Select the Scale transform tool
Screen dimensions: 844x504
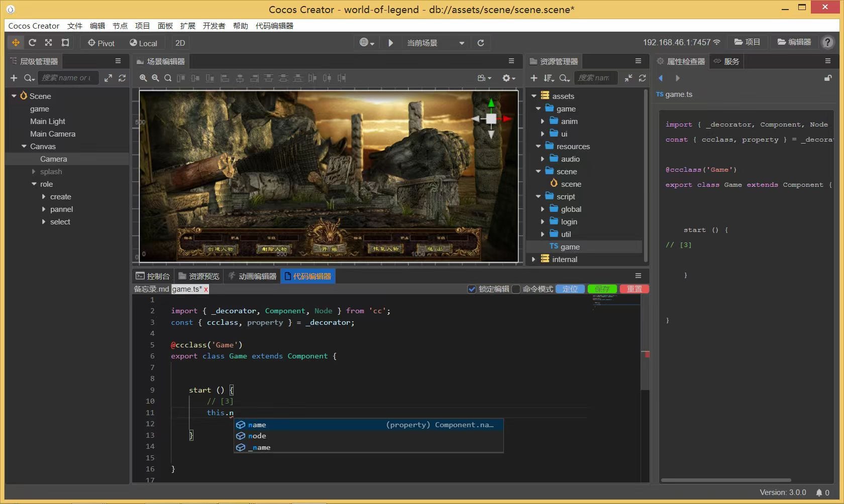pos(48,43)
